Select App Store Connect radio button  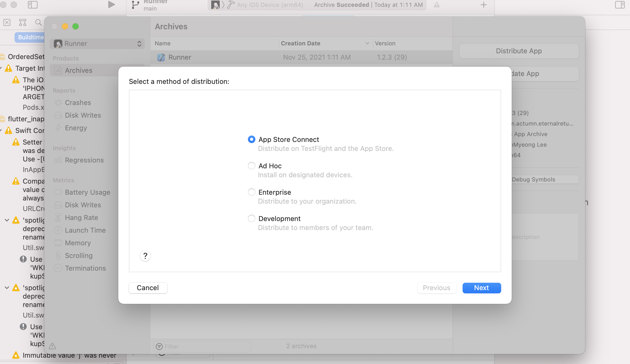coord(251,139)
